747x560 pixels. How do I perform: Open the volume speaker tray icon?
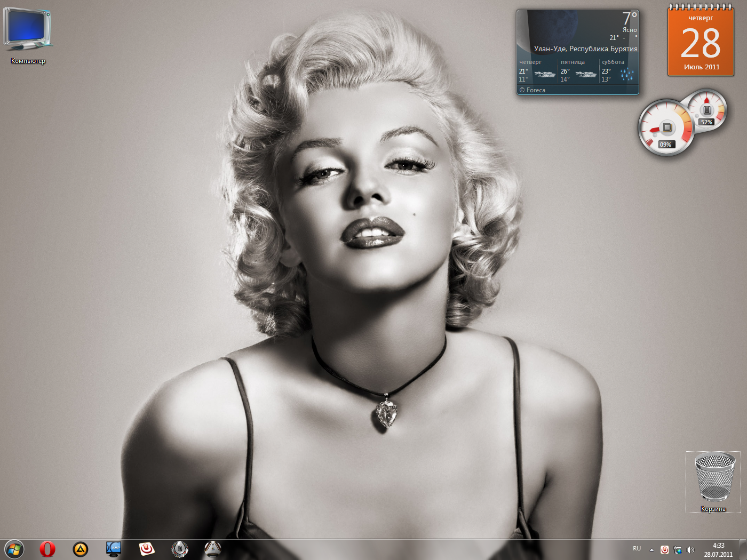(x=690, y=549)
